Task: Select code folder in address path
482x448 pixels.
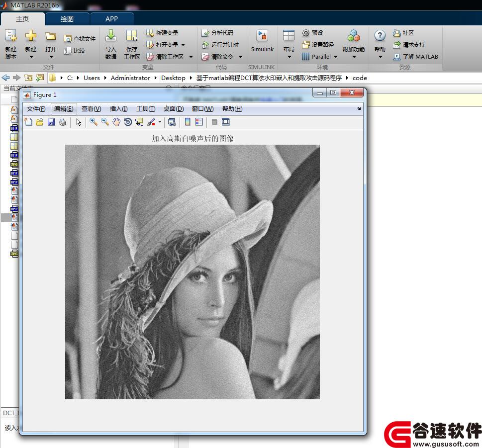Action: [360, 78]
